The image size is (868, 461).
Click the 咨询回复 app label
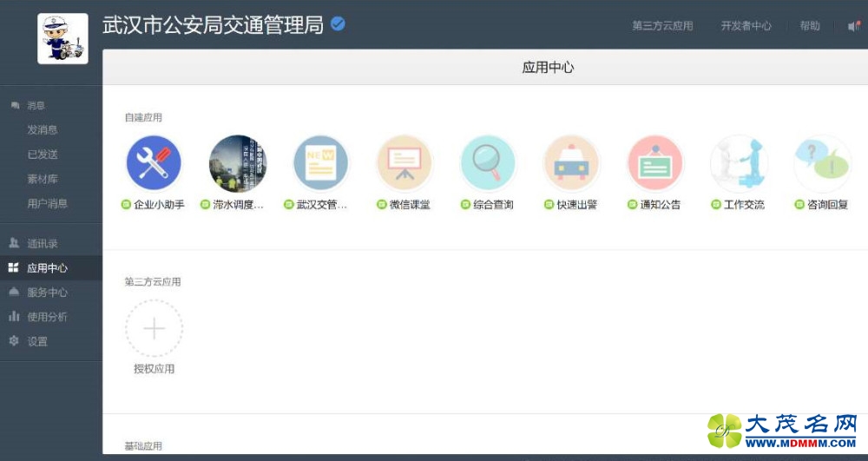(827, 205)
